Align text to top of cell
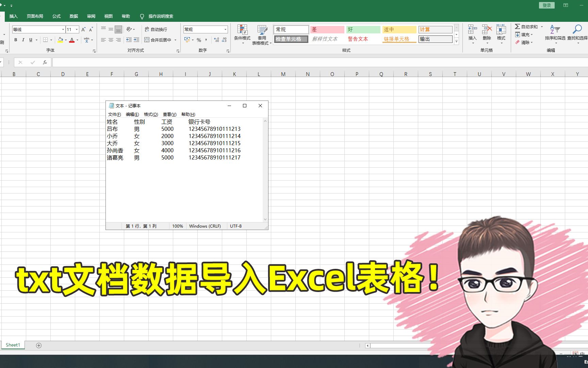This screenshot has height=368, width=588. coord(103,29)
